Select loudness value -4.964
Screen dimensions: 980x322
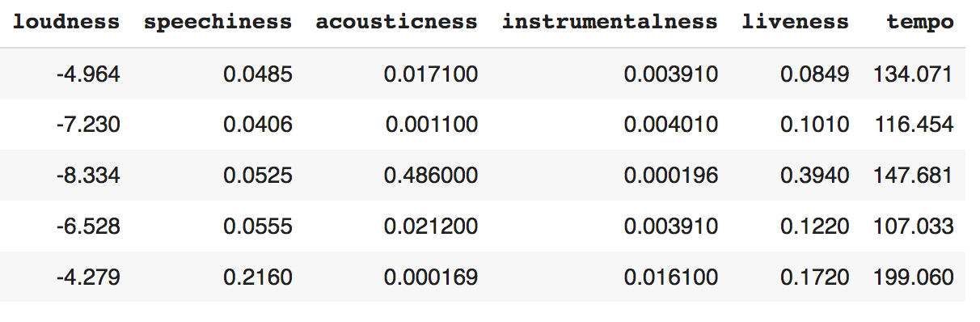[x=88, y=74]
